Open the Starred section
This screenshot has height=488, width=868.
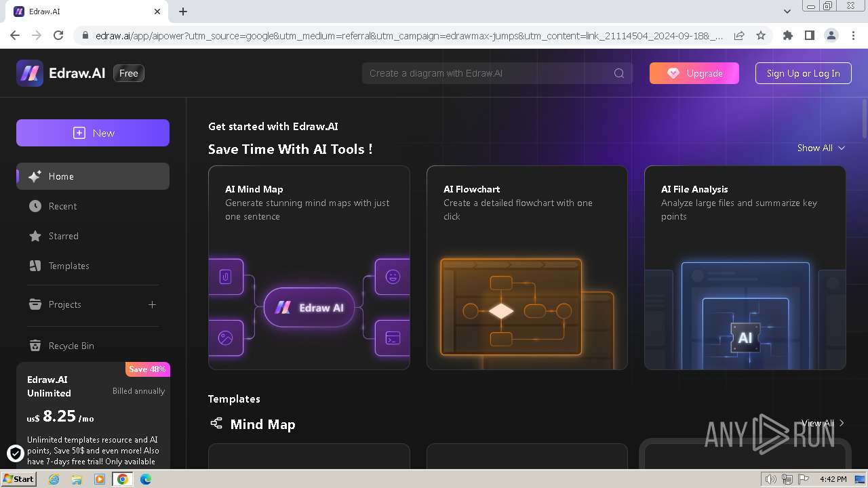[93, 236]
